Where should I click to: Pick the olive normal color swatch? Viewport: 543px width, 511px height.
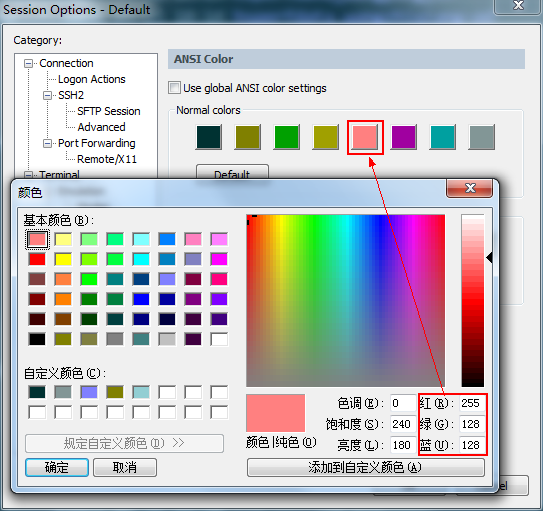pyautogui.click(x=247, y=137)
